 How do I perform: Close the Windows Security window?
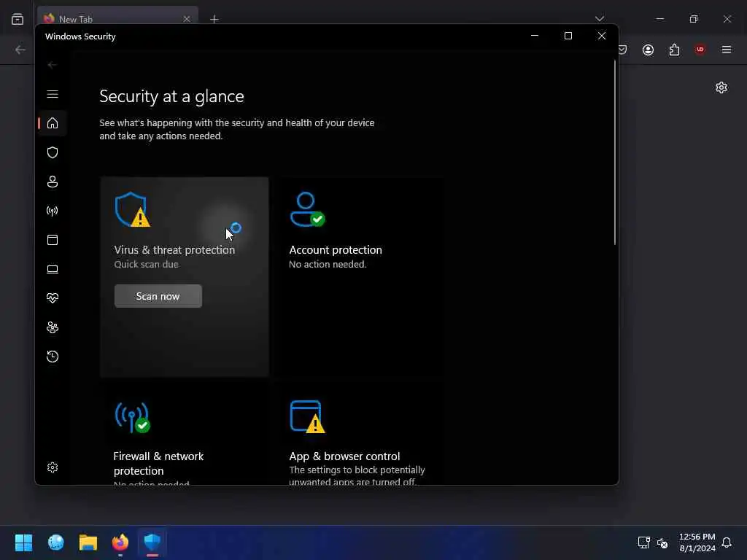tap(602, 36)
